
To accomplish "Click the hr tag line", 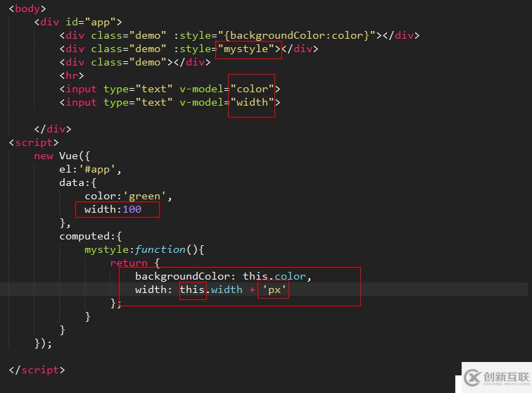I will coord(72,75).
